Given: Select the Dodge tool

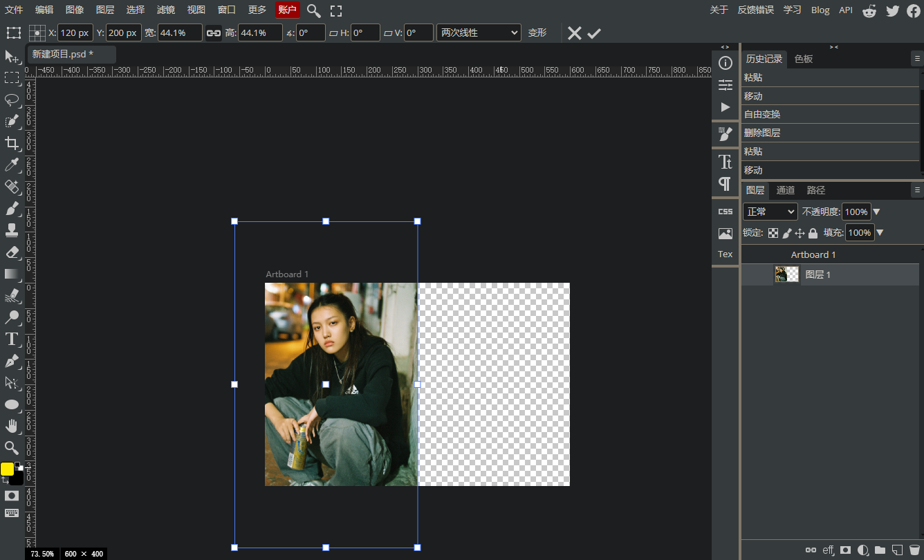Looking at the screenshot, I should tap(12, 317).
